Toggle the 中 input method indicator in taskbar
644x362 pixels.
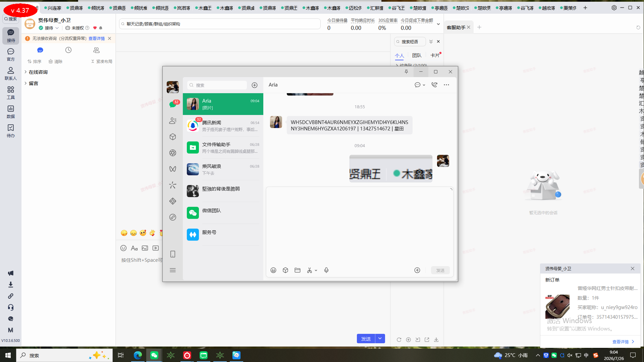pos(586,355)
